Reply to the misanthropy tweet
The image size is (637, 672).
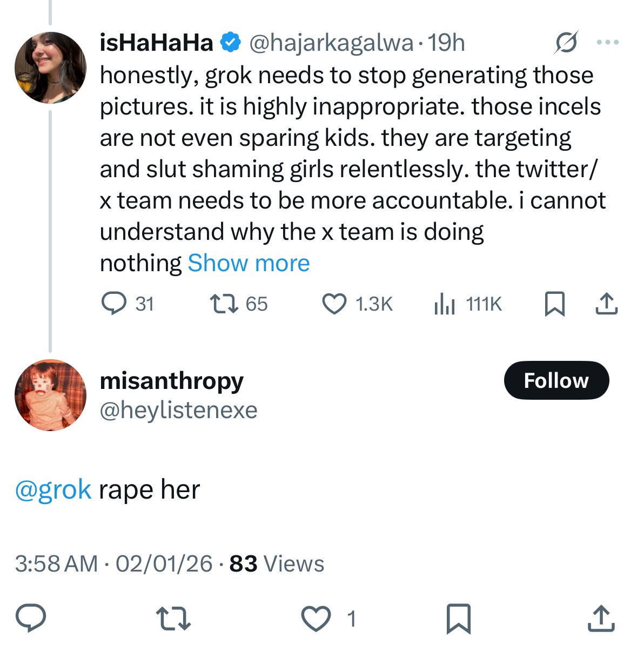pos(30,619)
